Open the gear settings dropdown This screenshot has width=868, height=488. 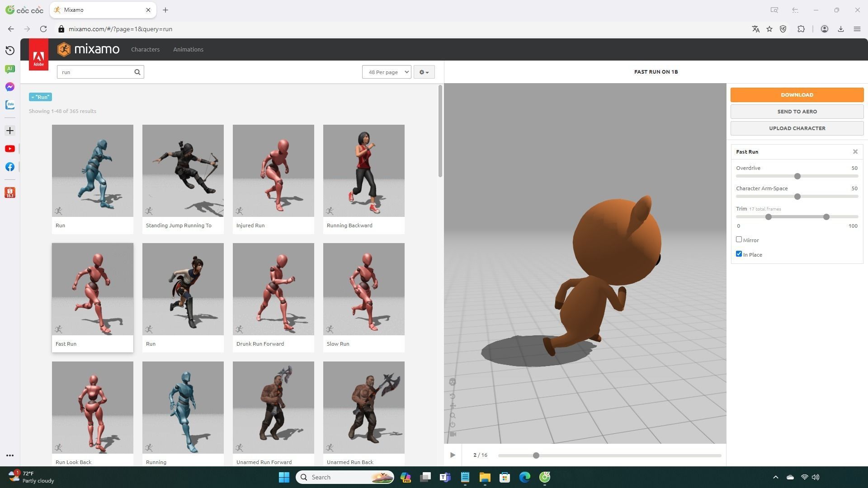pyautogui.click(x=424, y=72)
